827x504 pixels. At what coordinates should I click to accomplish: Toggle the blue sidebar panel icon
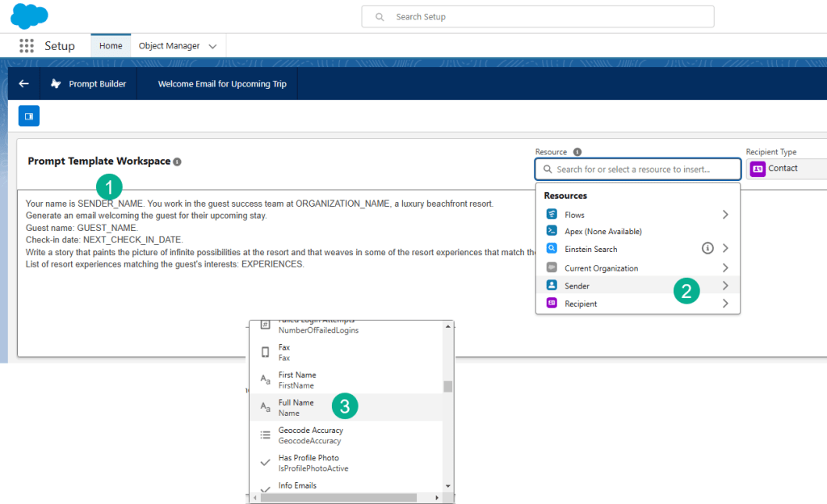click(29, 116)
